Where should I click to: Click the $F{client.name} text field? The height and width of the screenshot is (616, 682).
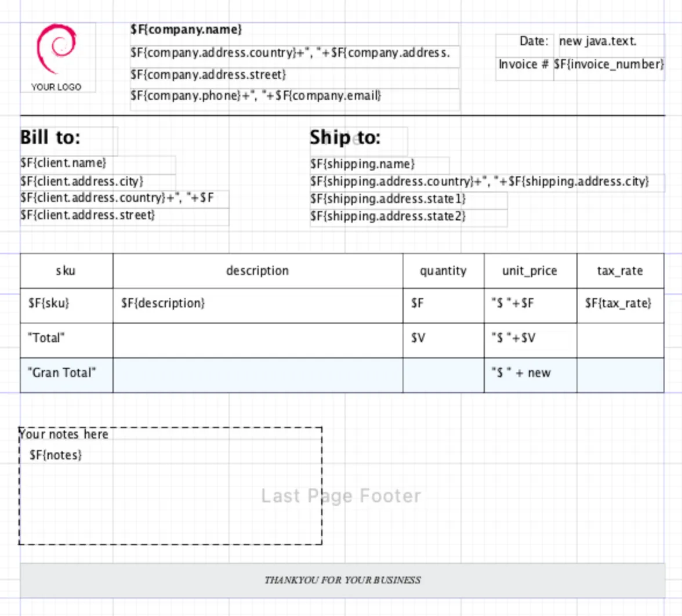point(64,164)
